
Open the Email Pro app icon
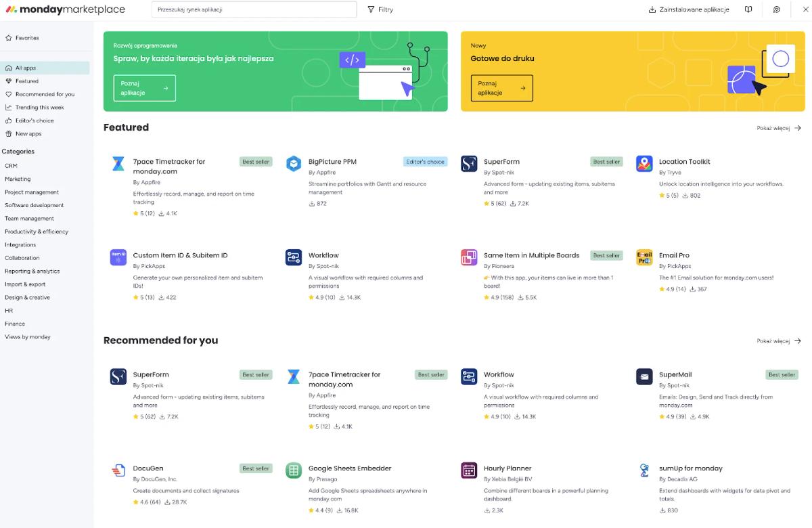click(x=644, y=257)
